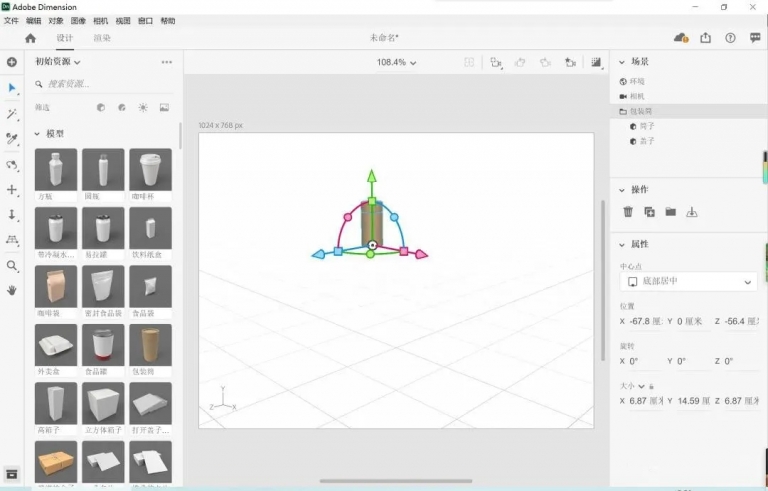The width and height of the screenshot is (768, 491).
Task: Click the home icon
Action: point(30,38)
